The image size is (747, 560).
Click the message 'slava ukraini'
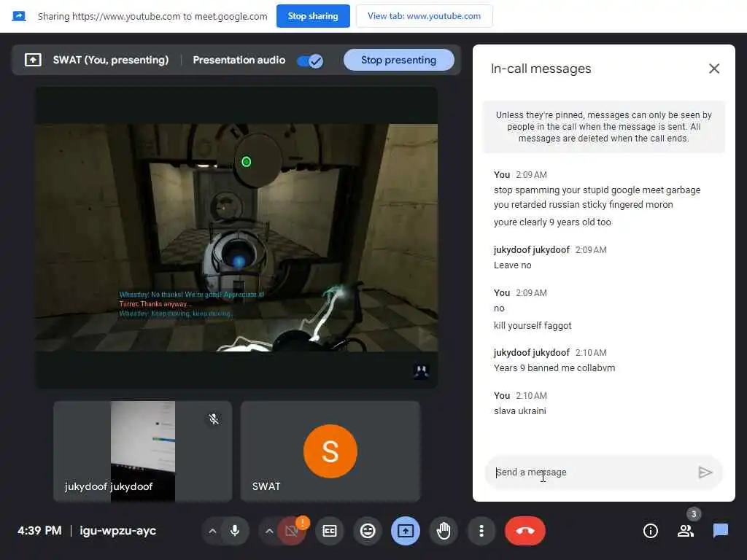tap(519, 411)
